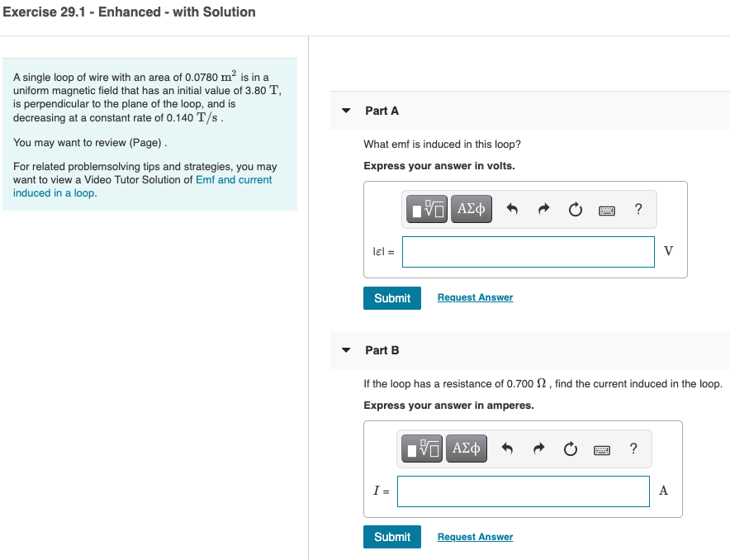Reset the Part B answer with circular arrow
This screenshot has height=560, width=730.
(x=570, y=448)
